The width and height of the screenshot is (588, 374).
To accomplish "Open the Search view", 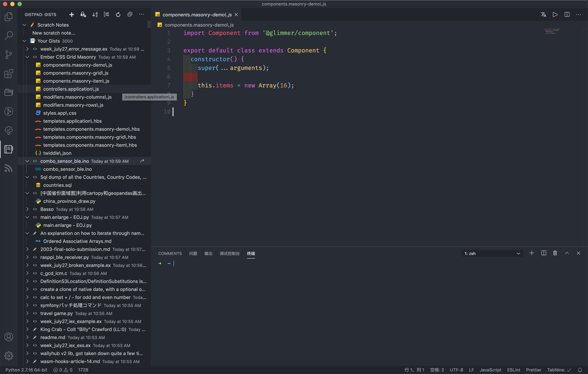I will (x=9, y=36).
